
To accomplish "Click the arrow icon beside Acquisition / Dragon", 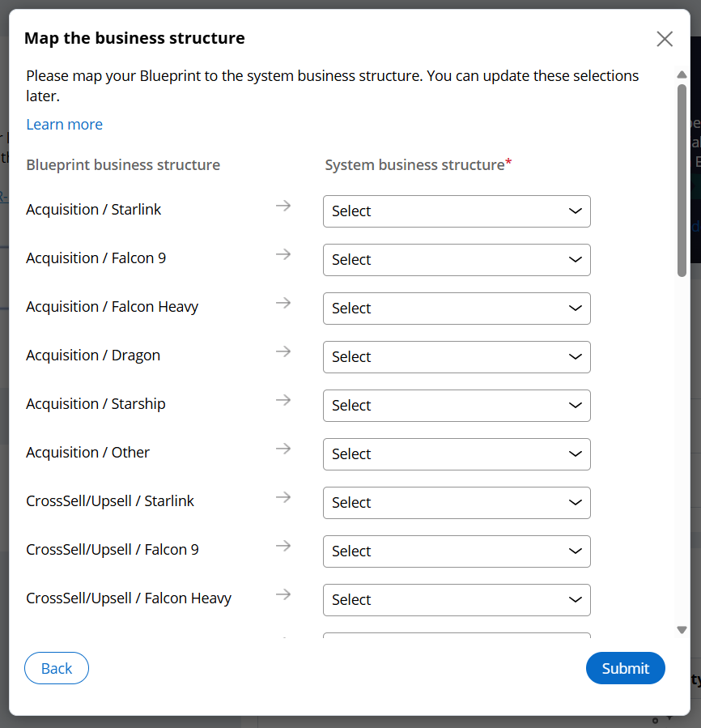I will coord(283,351).
